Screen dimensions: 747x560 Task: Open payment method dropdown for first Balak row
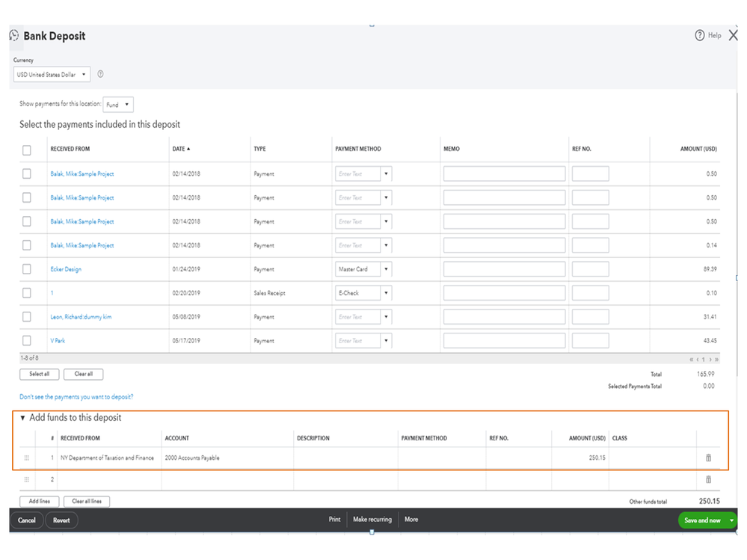tap(386, 173)
